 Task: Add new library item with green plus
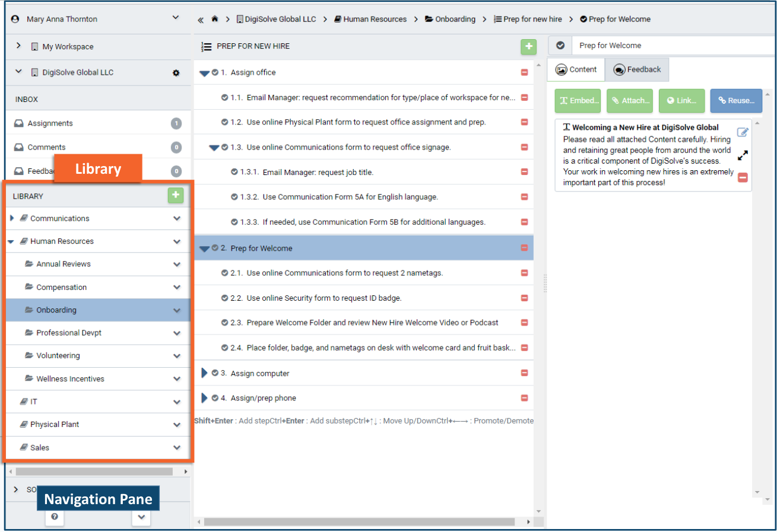point(176,195)
